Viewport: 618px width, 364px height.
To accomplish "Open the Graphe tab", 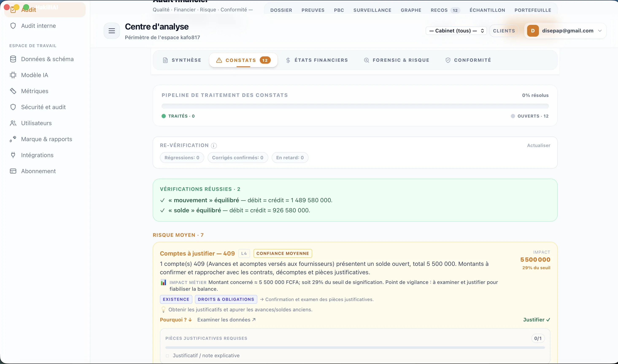I will point(411,10).
